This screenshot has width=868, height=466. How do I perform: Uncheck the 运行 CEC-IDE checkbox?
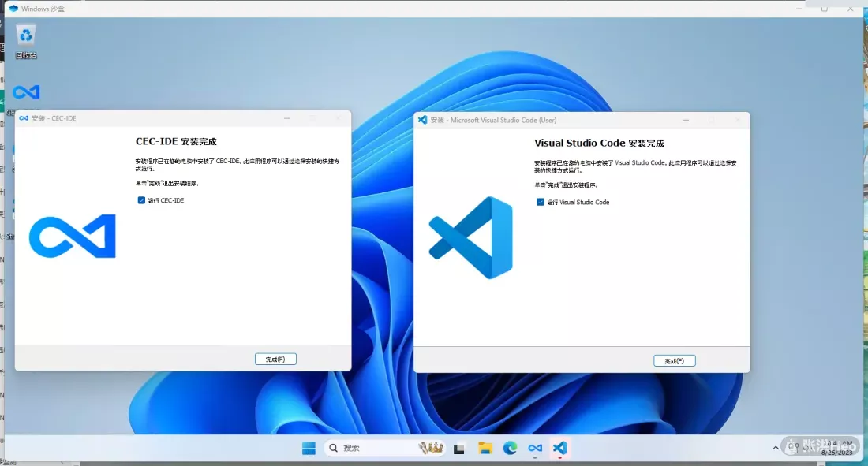(141, 200)
